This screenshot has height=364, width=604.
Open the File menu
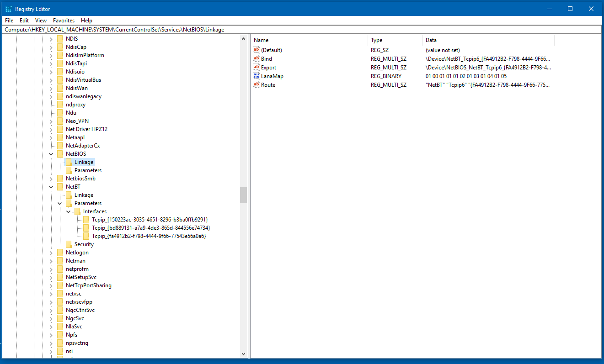9,21
